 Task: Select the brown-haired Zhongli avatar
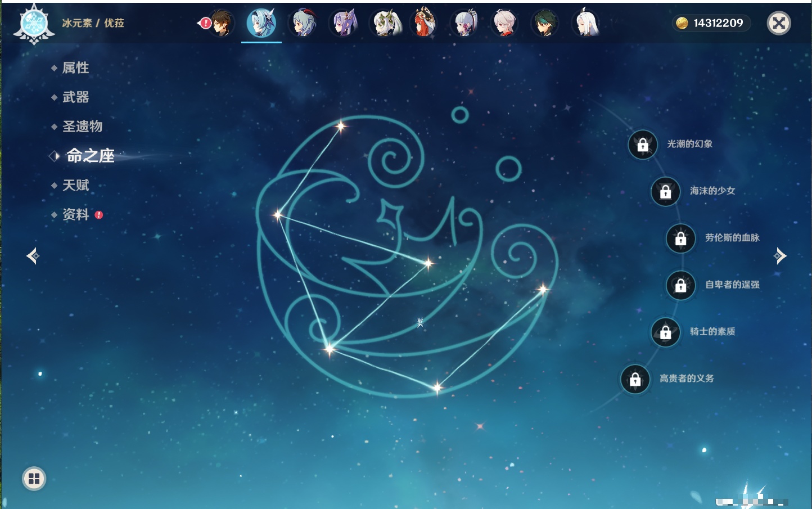click(x=221, y=23)
